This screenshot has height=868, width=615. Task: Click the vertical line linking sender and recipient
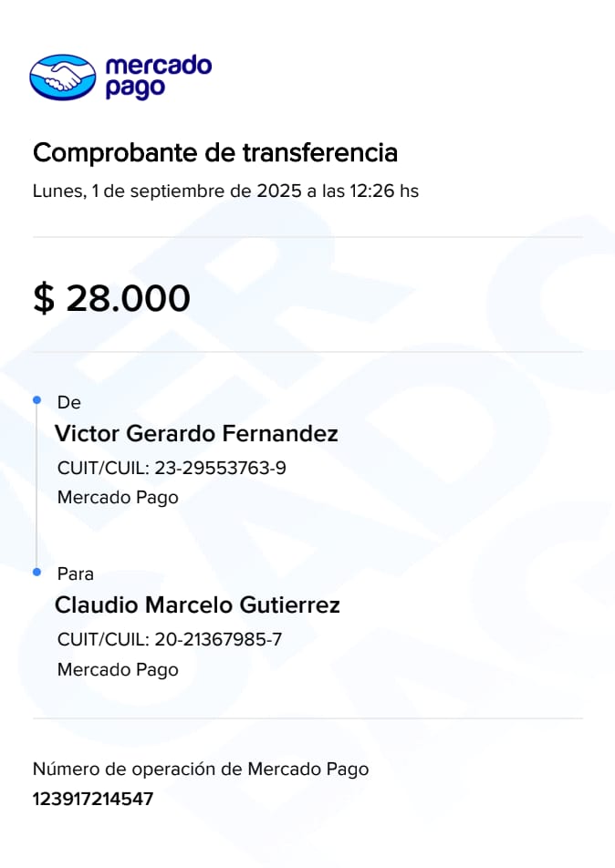[x=36, y=486]
